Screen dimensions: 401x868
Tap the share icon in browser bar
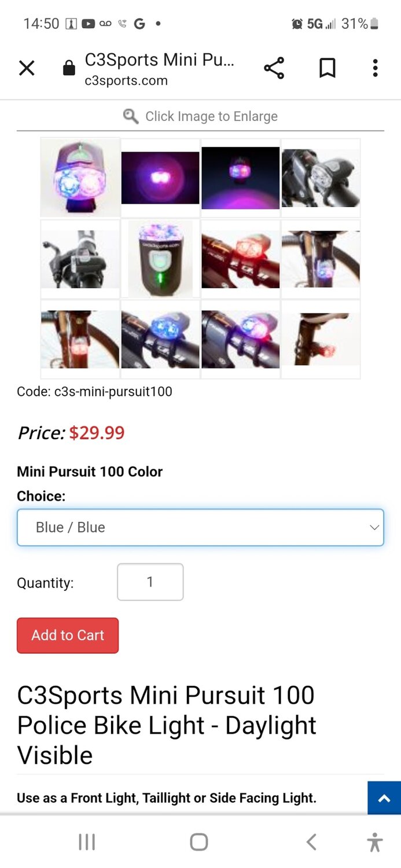click(274, 68)
